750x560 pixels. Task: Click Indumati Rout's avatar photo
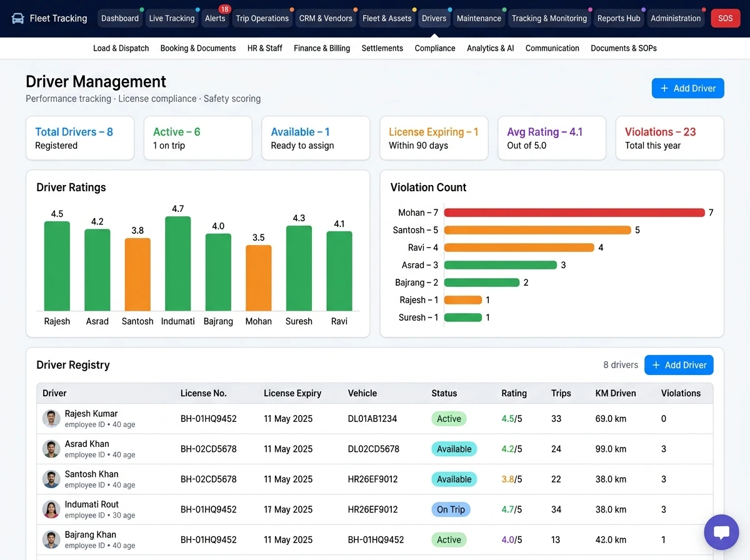[x=51, y=509]
